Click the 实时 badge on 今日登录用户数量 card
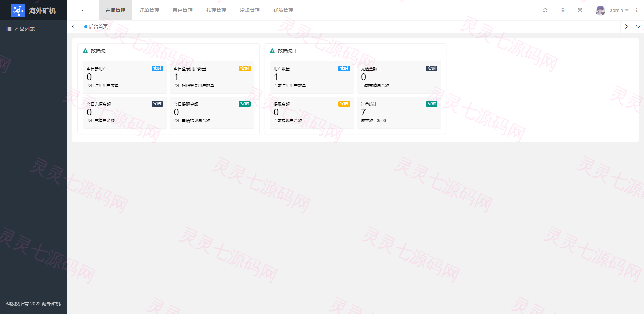 (x=245, y=69)
